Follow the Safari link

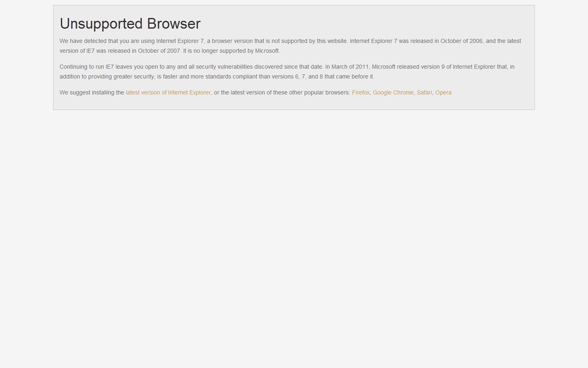pyautogui.click(x=424, y=92)
